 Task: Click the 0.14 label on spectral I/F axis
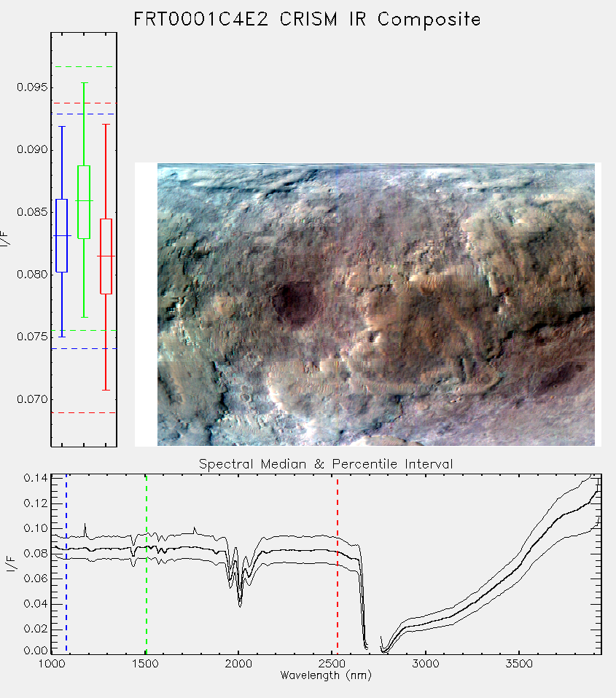tap(36, 478)
